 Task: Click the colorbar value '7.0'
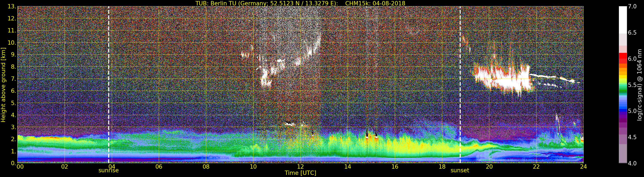tap(632, 6)
